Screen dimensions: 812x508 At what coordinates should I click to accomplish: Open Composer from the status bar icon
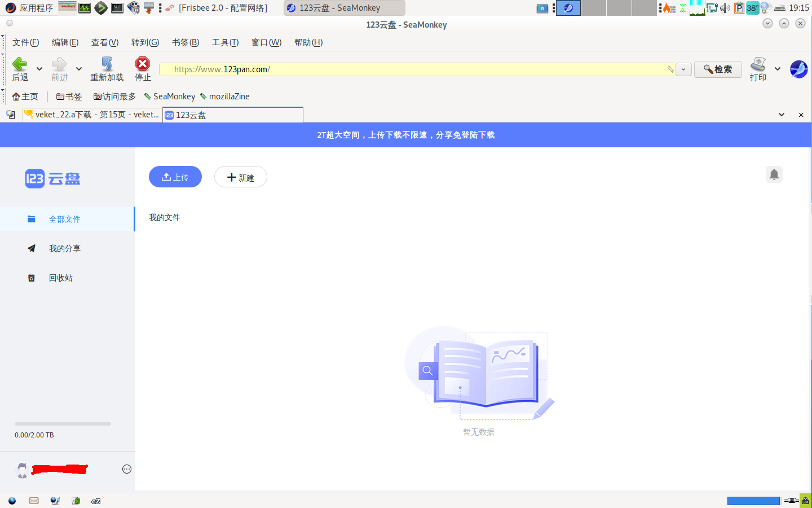[55, 501]
